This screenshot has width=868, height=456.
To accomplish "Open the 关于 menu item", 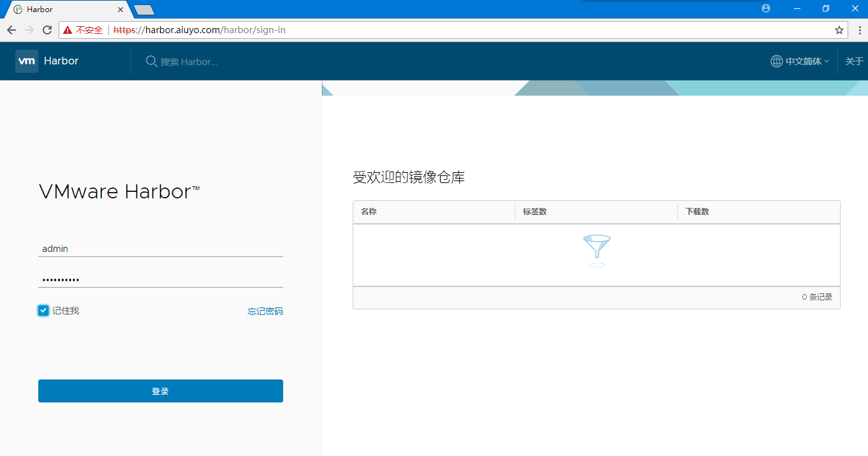I will [854, 61].
